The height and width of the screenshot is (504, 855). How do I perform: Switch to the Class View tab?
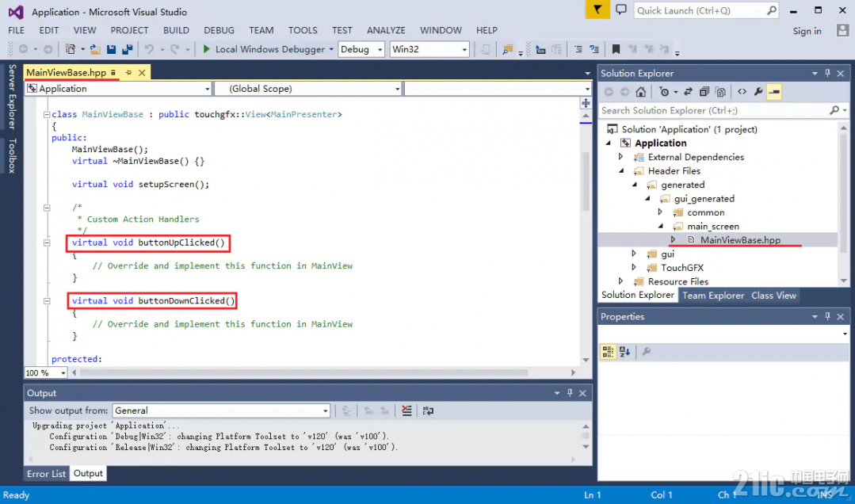point(773,295)
